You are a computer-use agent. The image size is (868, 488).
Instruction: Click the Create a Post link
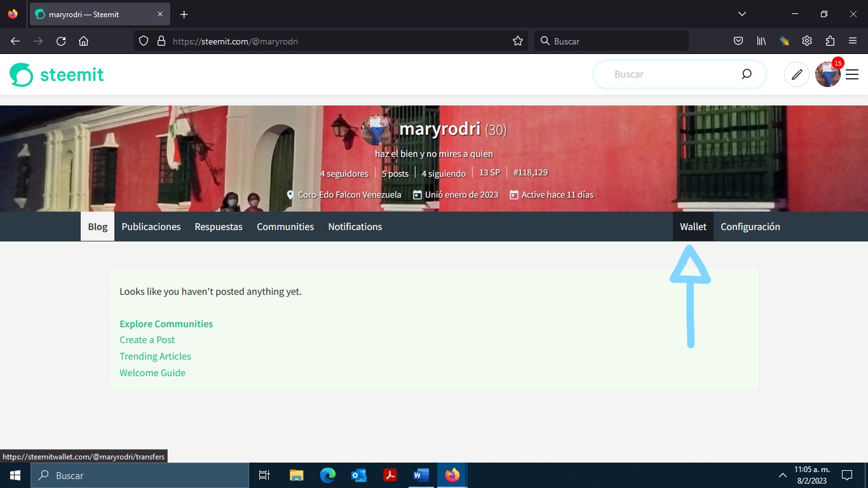tap(147, 340)
